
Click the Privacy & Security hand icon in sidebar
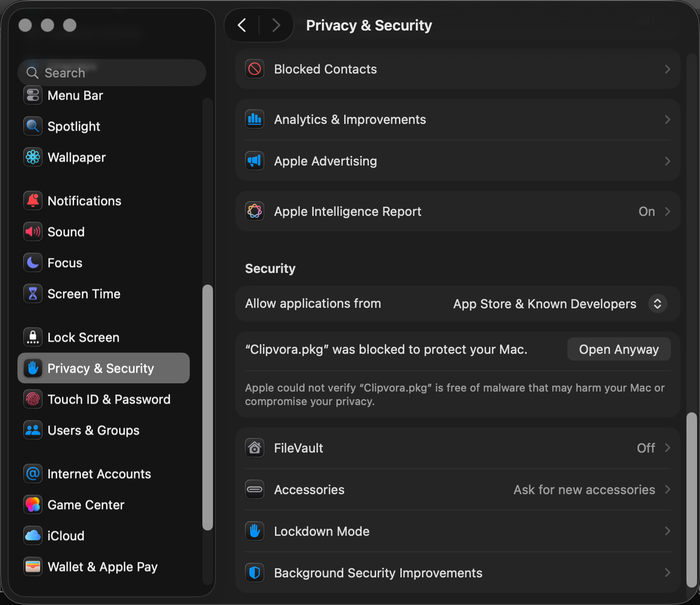coord(33,368)
